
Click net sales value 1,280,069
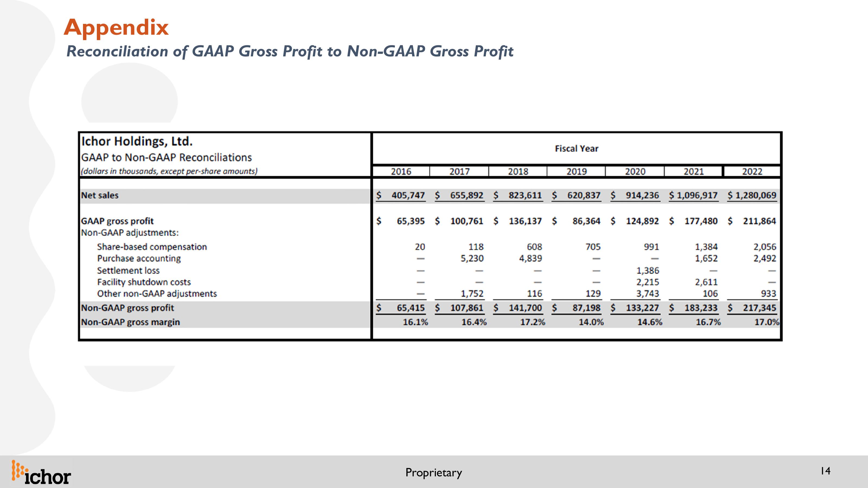(x=756, y=195)
